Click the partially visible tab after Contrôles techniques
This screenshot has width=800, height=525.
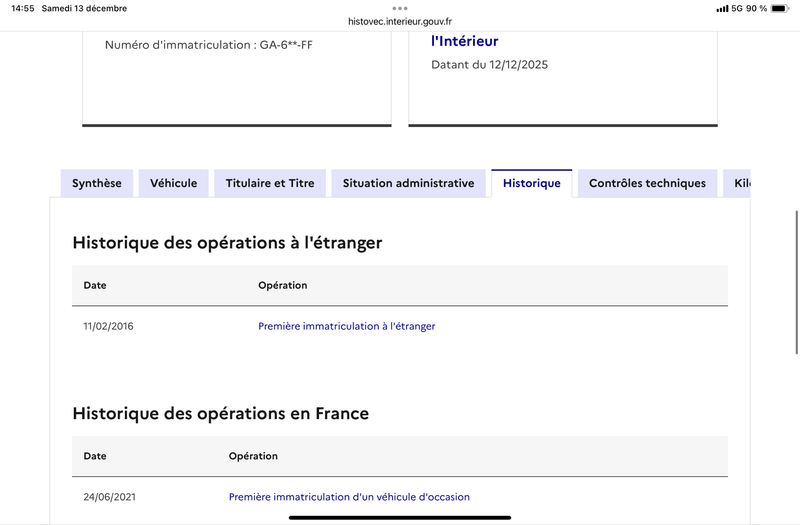[x=739, y=183]
